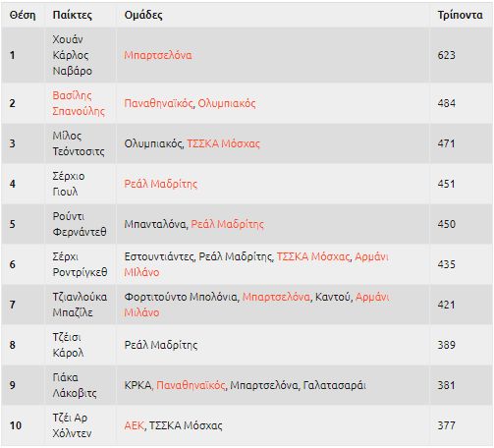Open Ολυμπιακός link in Σπανούλης row

[x=227, y=103]
